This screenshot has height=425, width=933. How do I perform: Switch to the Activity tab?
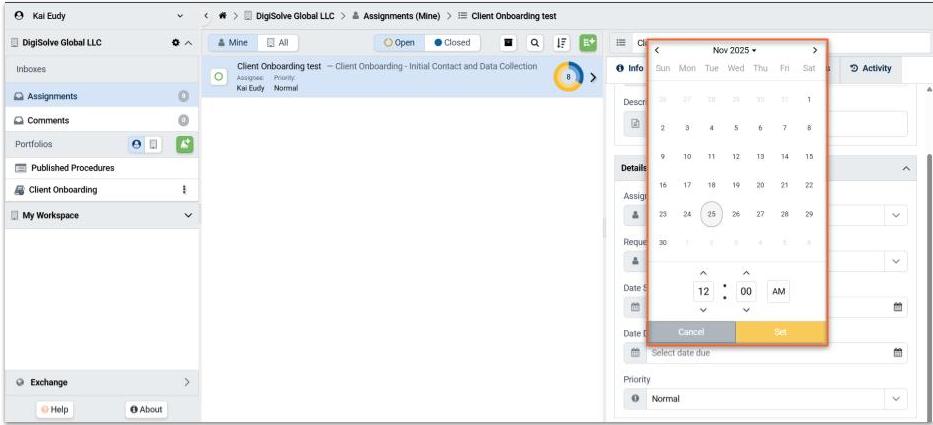(x=871, y=68)
